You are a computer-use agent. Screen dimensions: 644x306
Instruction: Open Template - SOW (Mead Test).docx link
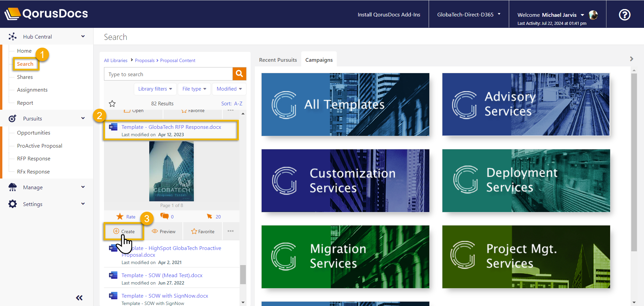pyautogui.click(x=162, y=275)
